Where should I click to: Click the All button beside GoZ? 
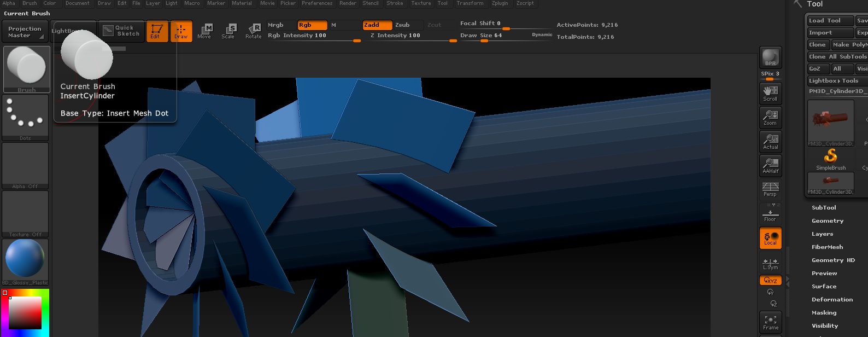click(x=842, y=69)
